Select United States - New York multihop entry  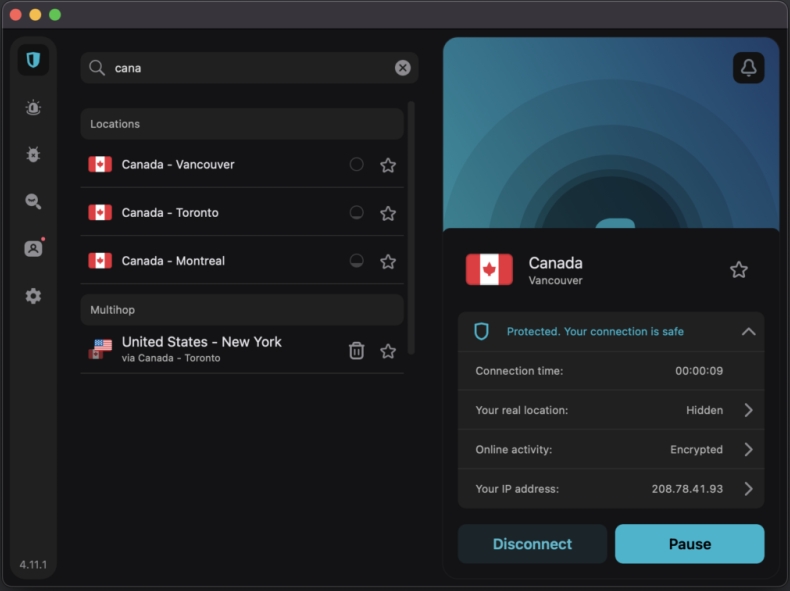pyautogui.click(x=201, y=348)
